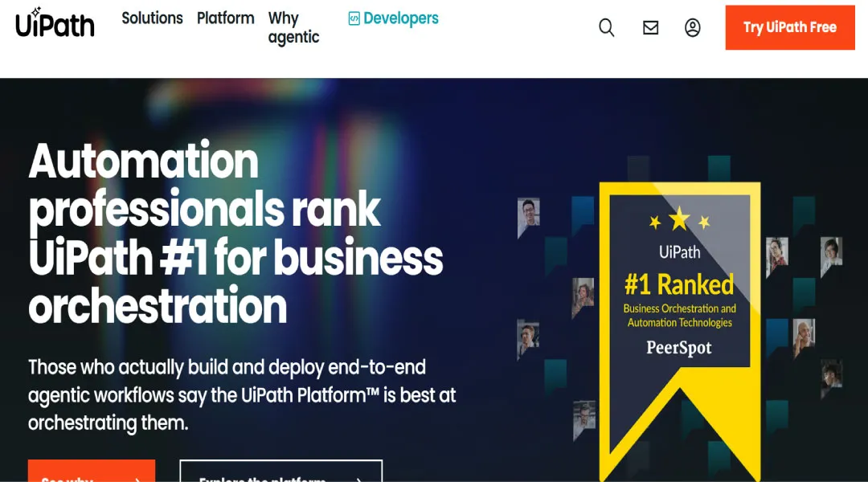Click the orange See why button
The image size is (868, 482).
pyautogui.click(x=91, y=472)
